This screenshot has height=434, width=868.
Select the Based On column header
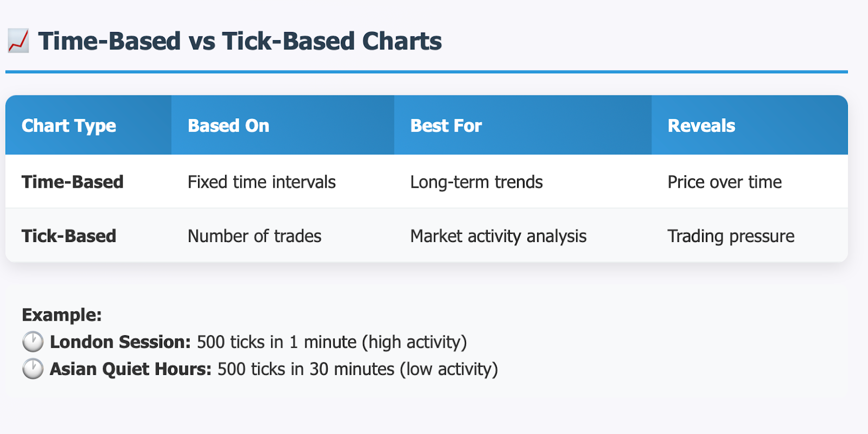[x=228, y=126]
